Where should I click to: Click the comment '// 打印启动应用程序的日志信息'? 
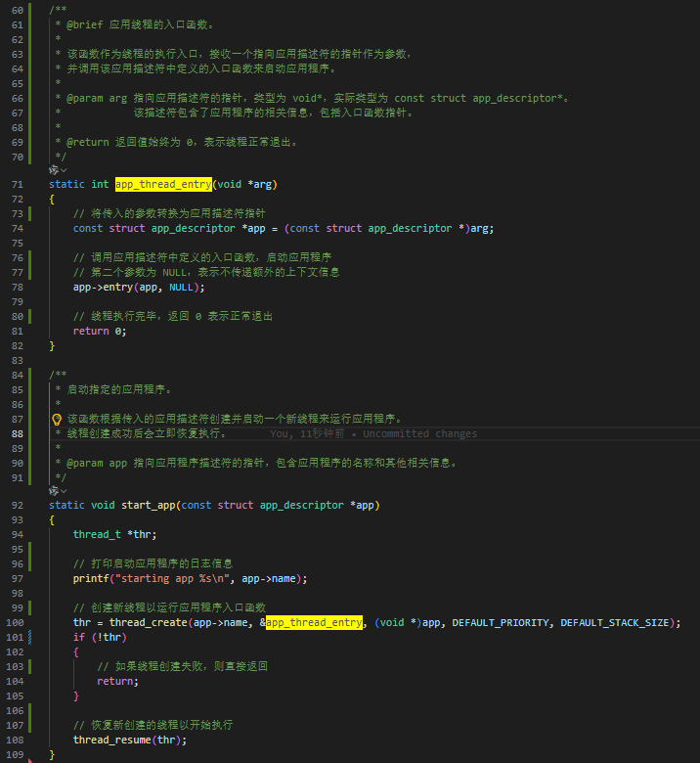point(153,563)
